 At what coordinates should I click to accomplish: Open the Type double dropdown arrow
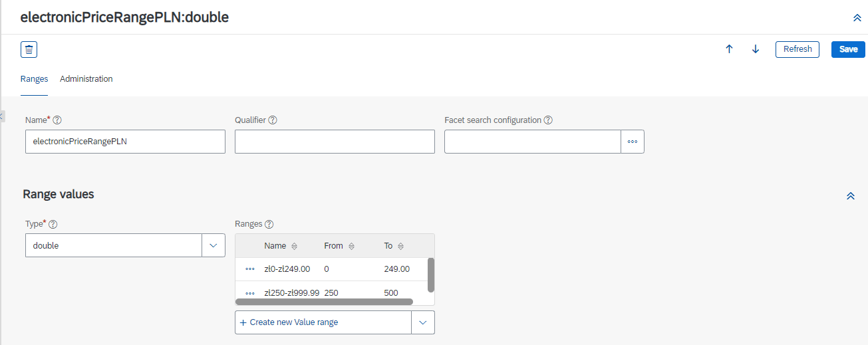[214, 245]
